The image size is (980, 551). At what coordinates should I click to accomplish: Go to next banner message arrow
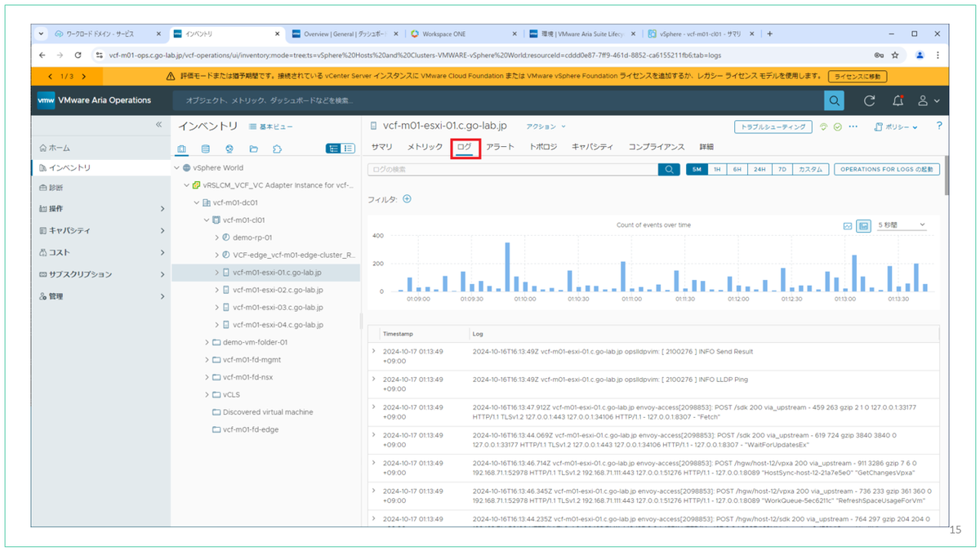point(84,76)
